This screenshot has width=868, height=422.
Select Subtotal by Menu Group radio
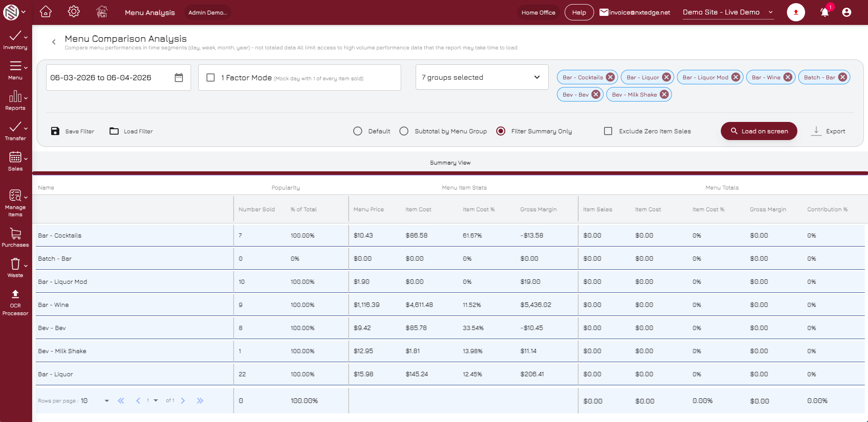404,131
